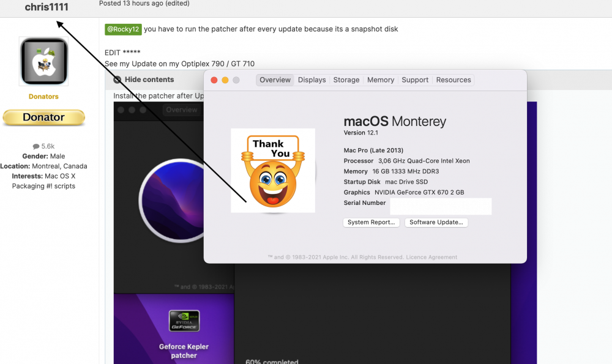The height and width of the screenshot is (364, 612).
Task: Click the '60% completed' progress text
Action: (x=272, y=362)
